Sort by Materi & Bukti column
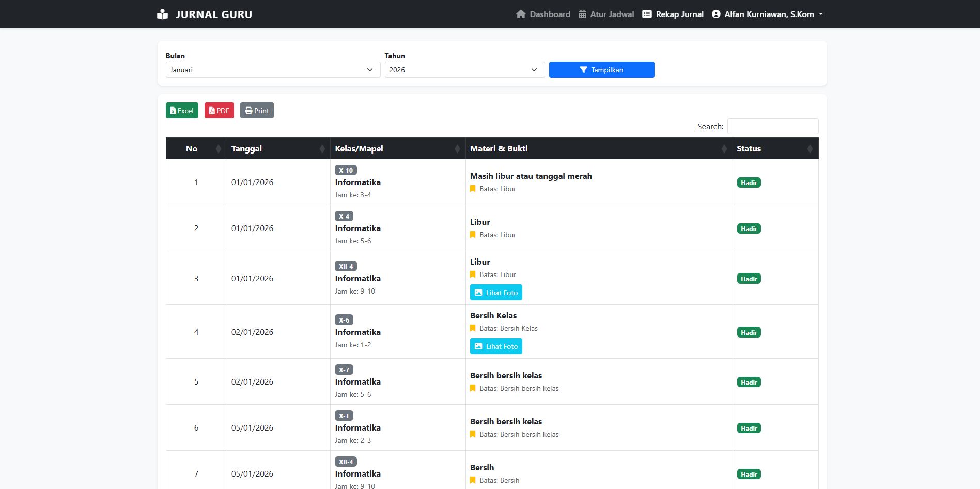This screenshot has width=980, height=489. coord(724,149)
